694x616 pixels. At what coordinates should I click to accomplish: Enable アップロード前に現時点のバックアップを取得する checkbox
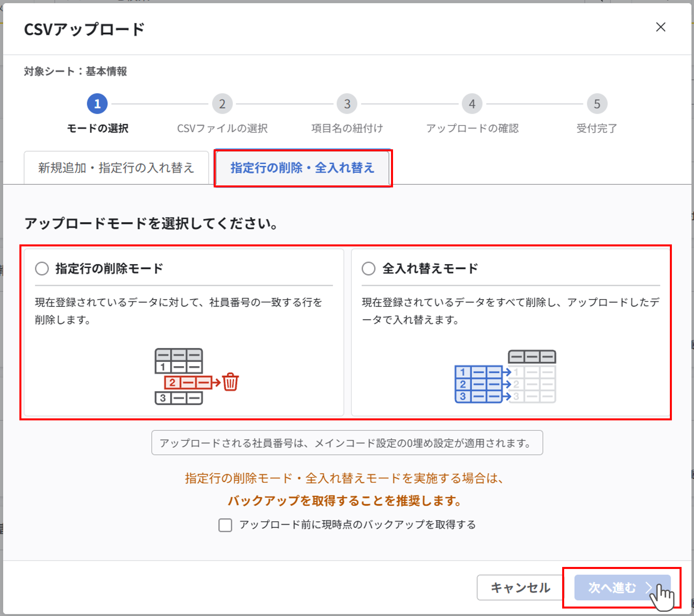pyautogui.click(x=225, y=525)
